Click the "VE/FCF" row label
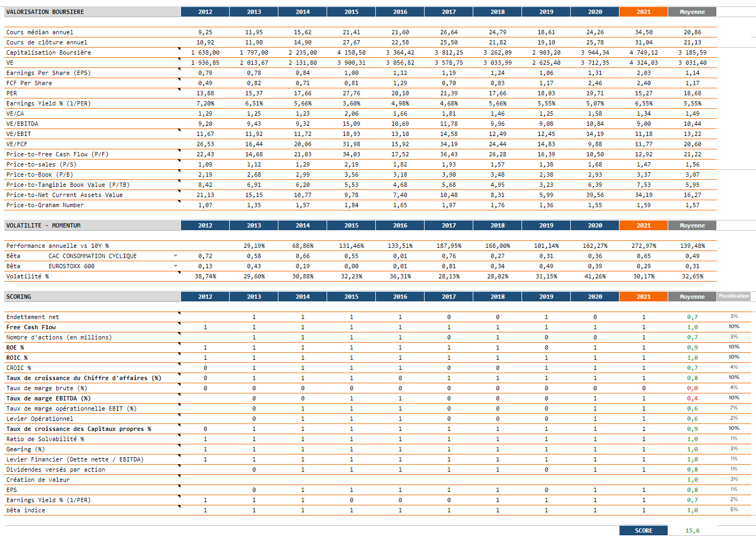The height and width of the screenshot is (538, 756). (x=17, y=144)
